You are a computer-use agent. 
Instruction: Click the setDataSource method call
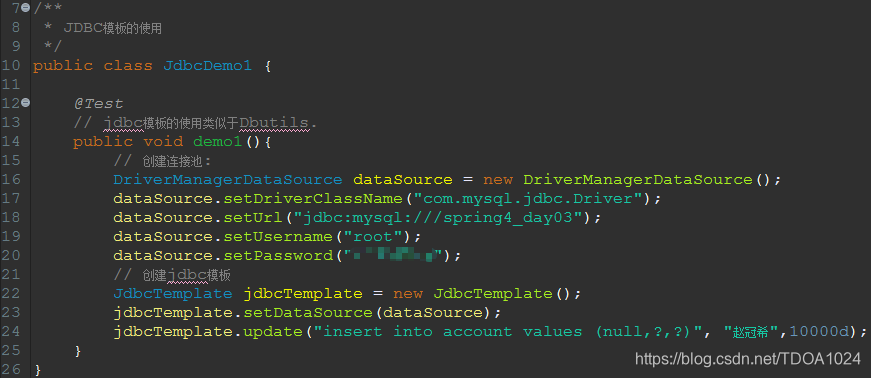(308, 312)
